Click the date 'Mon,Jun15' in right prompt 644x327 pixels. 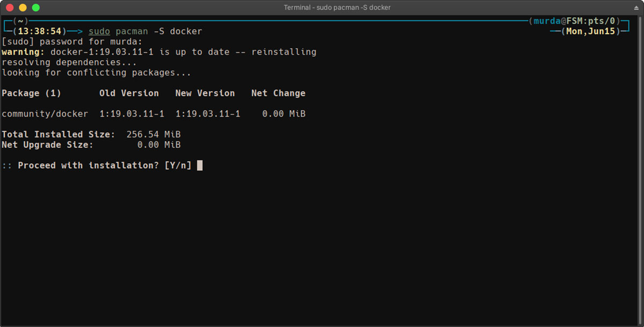pos(590,31)
